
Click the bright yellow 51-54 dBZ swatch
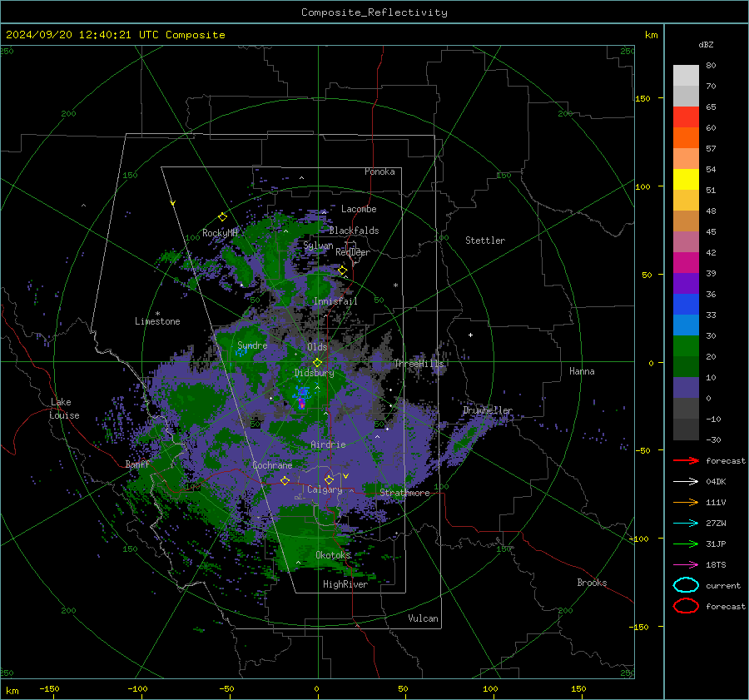686,180
